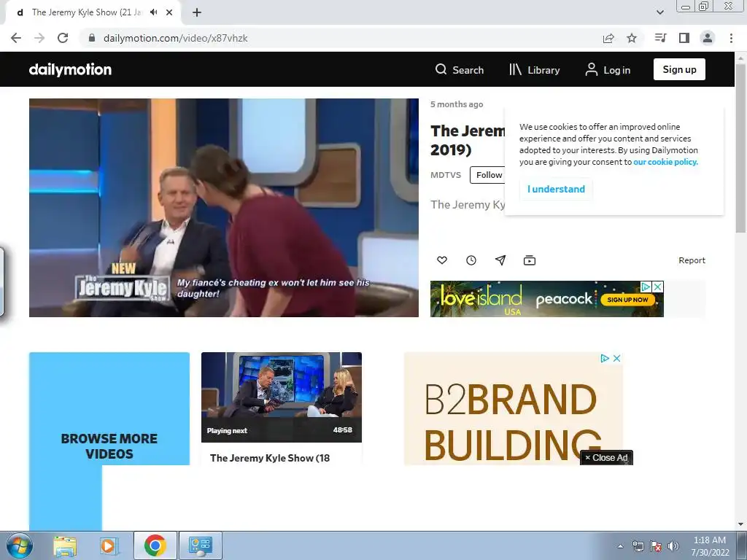Open File Explorer from taskbar
The image size is (747, 560).
[x=65, y=545]
